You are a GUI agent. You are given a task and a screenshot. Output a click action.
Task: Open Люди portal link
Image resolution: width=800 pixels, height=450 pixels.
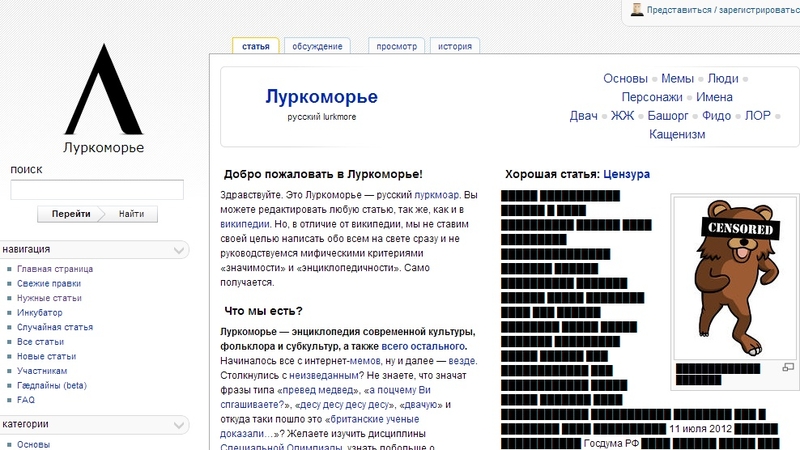723,79
